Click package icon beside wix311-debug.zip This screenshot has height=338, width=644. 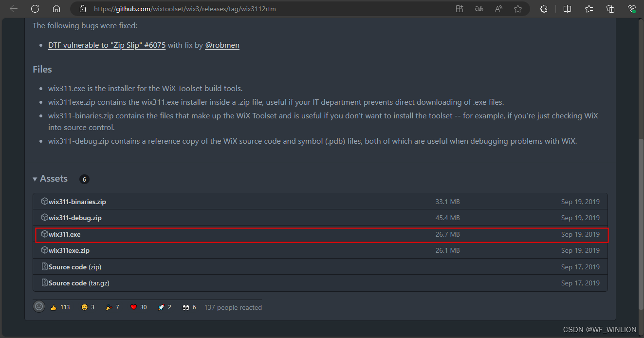point(45,218)
